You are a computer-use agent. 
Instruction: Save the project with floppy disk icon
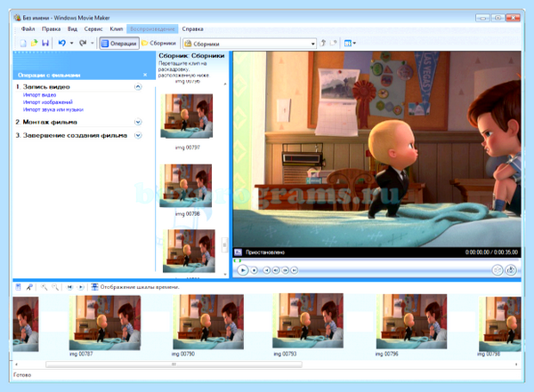[x=45, y=44]
